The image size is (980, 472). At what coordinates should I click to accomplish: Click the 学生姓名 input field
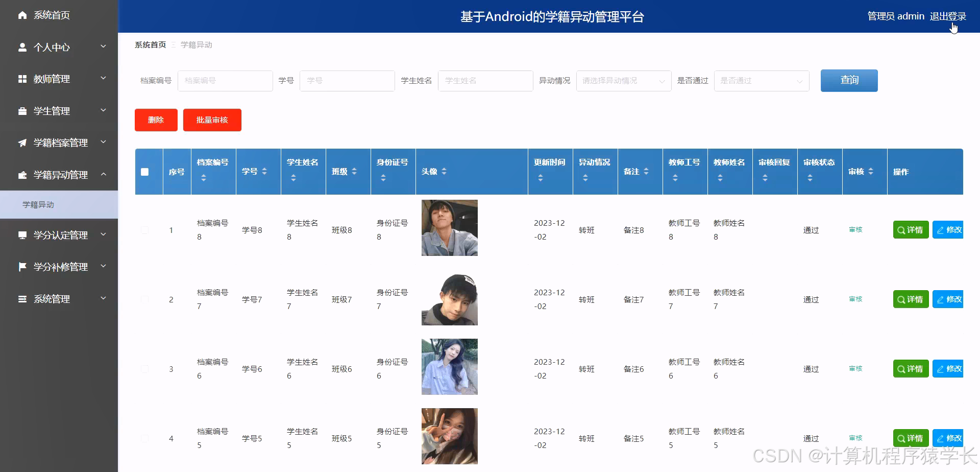485,81
